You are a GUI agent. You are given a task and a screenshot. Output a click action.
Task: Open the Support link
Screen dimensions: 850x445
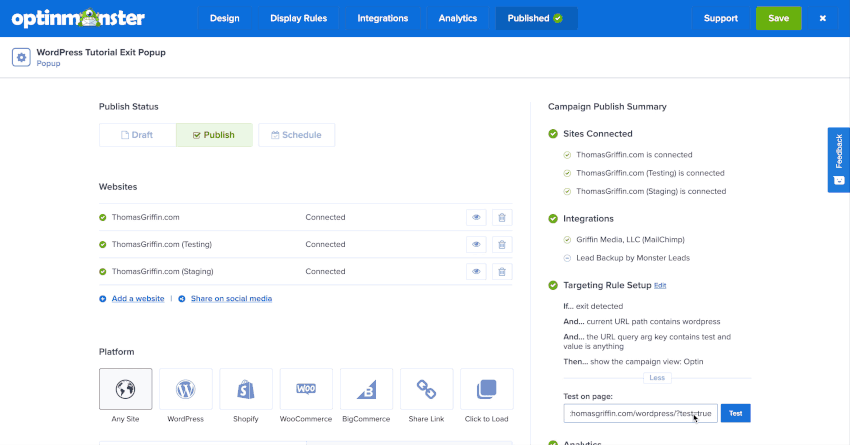pyautogui.click(x=720, y=18)
